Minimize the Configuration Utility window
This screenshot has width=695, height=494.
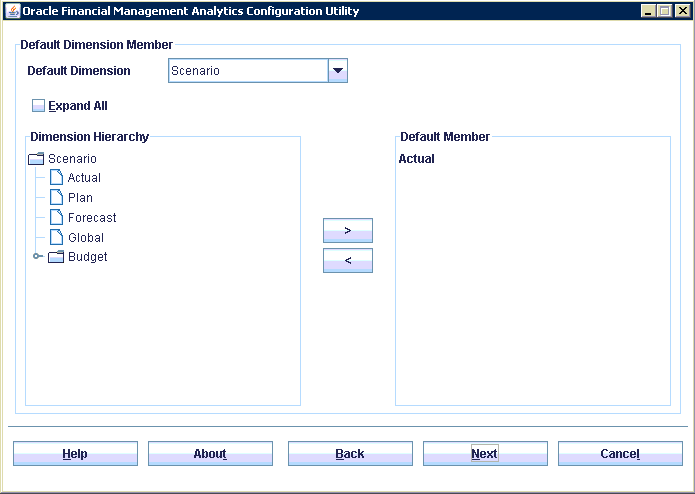click(648, 11)
